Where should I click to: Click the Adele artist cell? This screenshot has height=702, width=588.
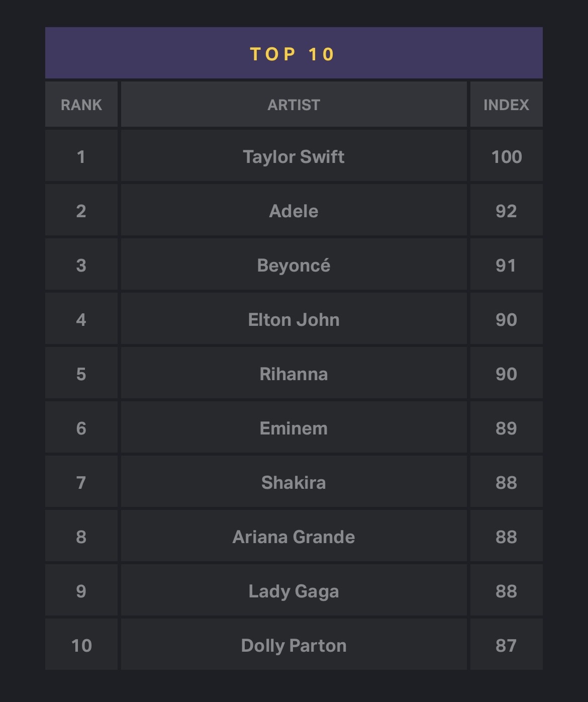(x=294, y=211)
